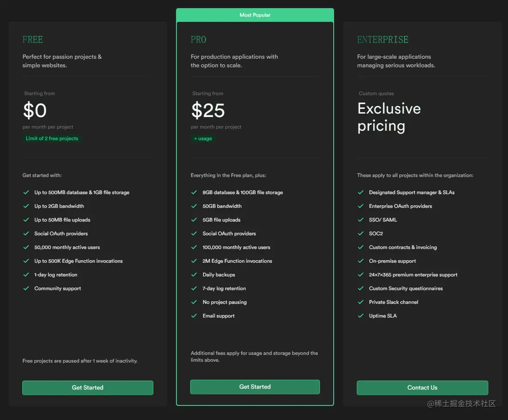
Task: Select the PRO plan heading
Action: pos(198,40)
